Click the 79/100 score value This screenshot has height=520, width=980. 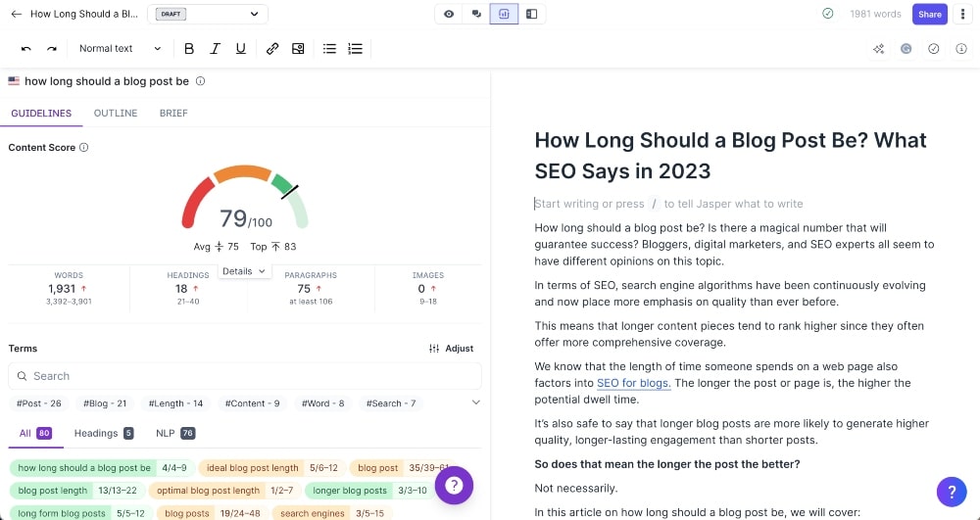coord(246,218)
